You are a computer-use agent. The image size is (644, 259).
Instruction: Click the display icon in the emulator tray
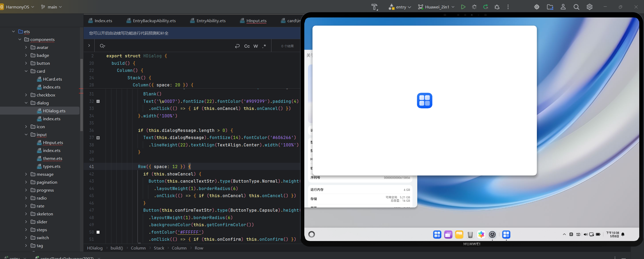[x=592, y=234]
